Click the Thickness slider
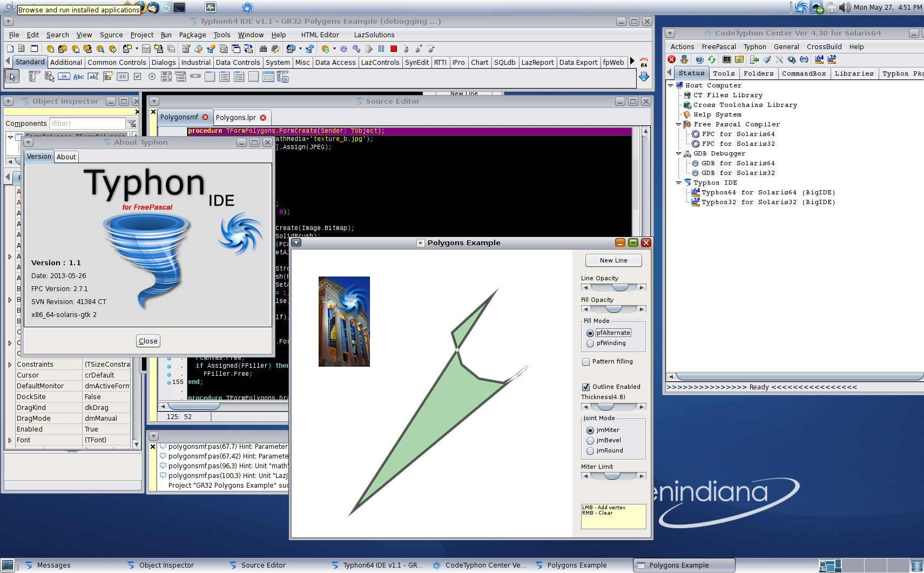The image size is (924, 573). pos(613,407)
